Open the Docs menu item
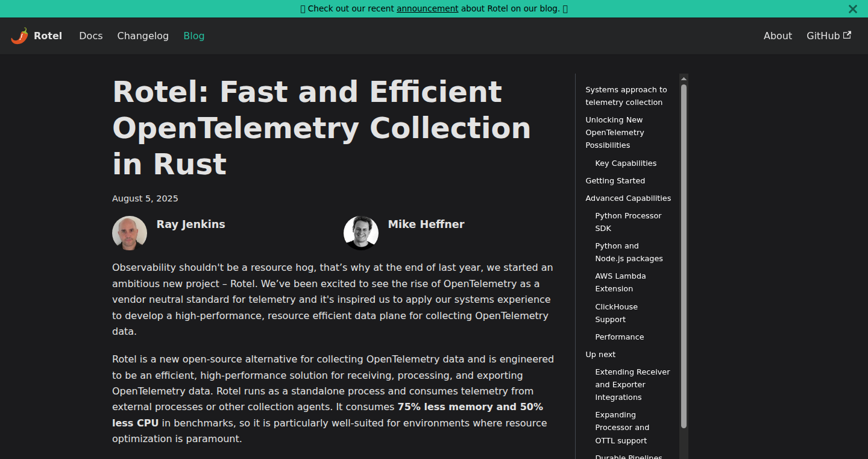 coord(91,36)
